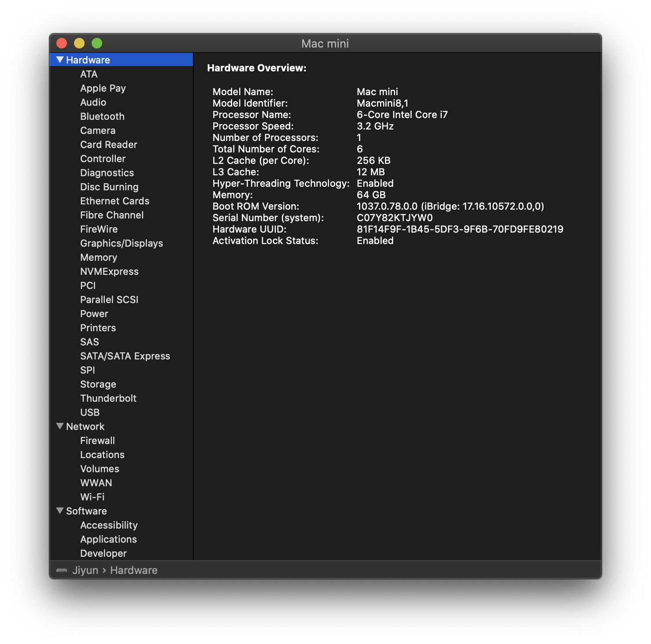Click the serial number value C07Y82KTJYW0

395,218
